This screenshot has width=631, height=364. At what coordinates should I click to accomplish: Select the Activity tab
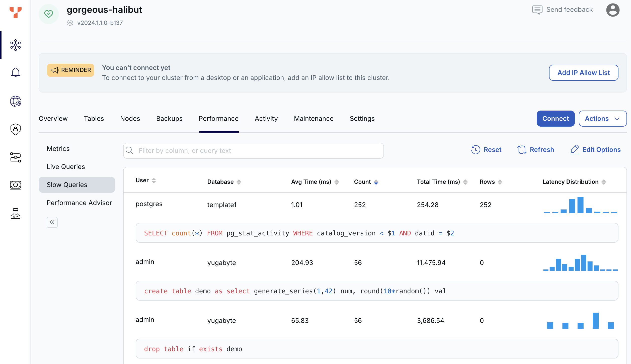pos(266,119)
